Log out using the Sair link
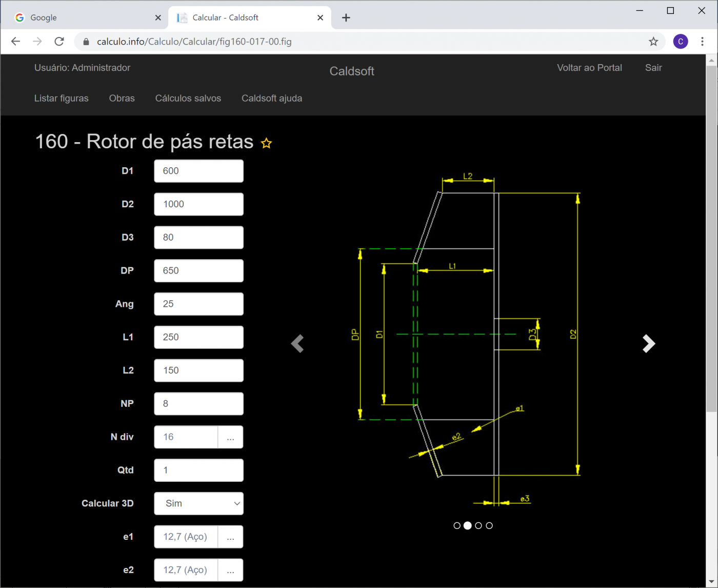The height and width of the screenshot is (588, 718). coord(653,68)
